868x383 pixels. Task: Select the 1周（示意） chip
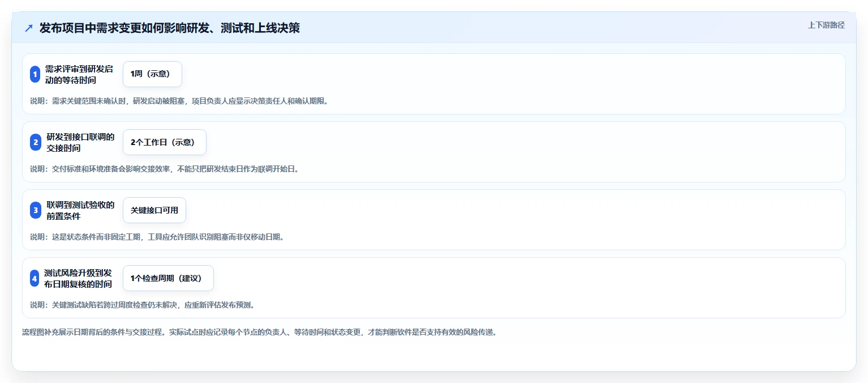tap(152, 74)
